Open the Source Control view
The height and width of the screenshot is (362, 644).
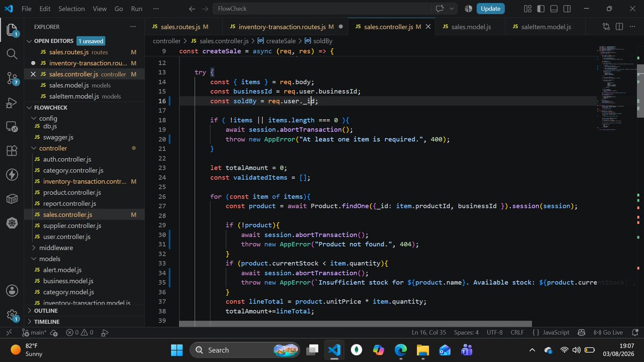(12, 78)
